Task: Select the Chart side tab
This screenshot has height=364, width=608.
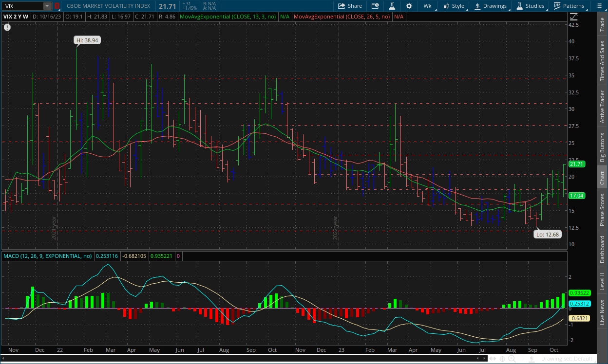Action: (x=602, y=178)
